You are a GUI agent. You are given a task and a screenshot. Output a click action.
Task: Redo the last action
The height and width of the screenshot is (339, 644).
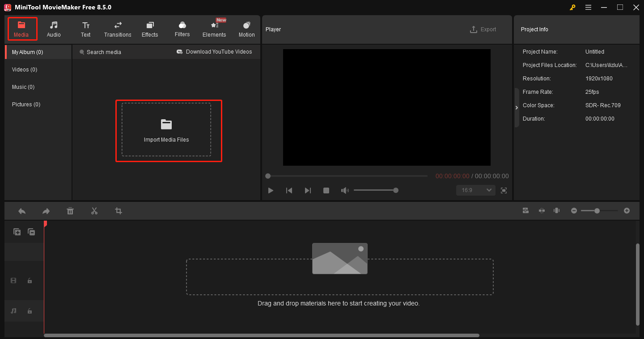(46, 210)
